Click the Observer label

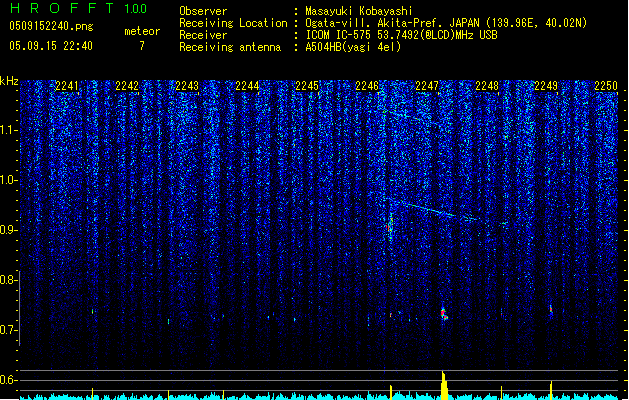pyautogui.click(x=203, y=11)
